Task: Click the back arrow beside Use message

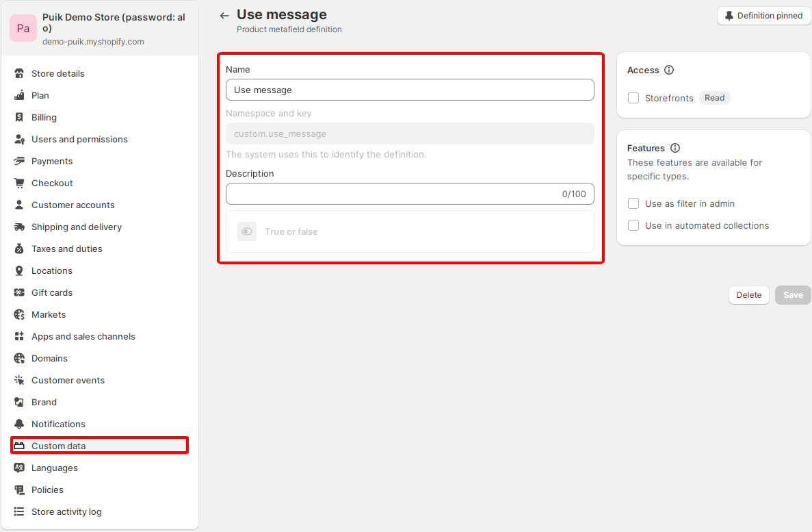Action: pos(224,16)
